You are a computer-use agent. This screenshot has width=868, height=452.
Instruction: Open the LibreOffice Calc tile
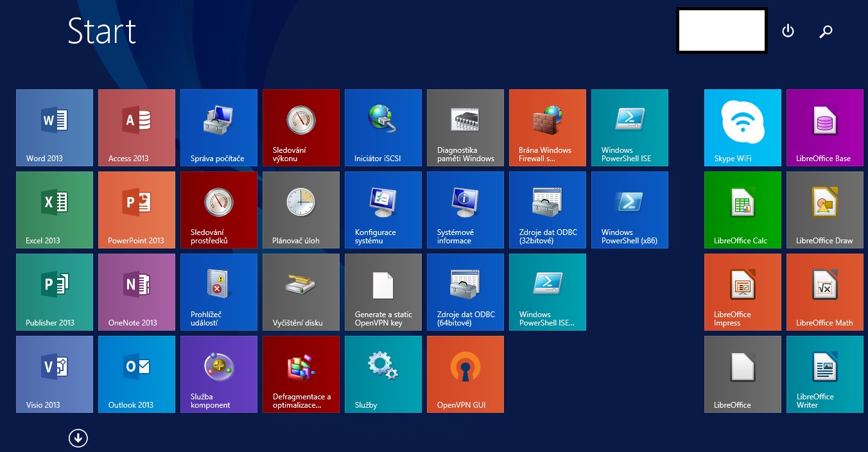tap(743, 210)
